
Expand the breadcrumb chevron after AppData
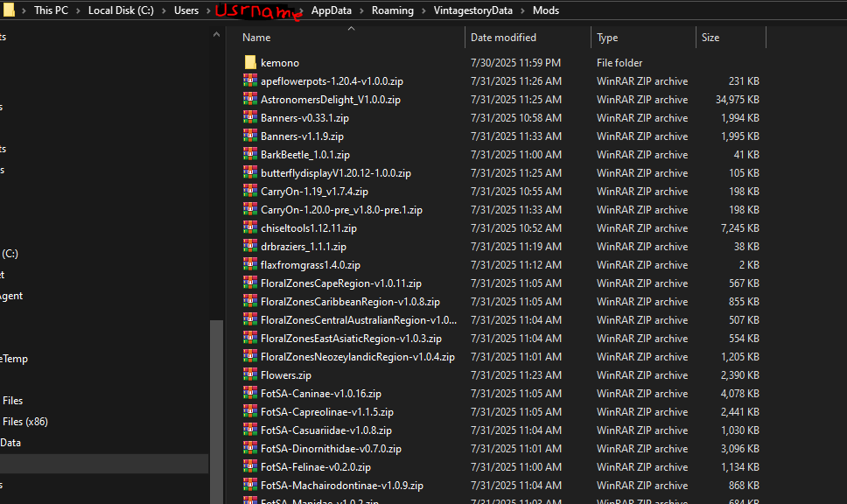tap(361, 10)
